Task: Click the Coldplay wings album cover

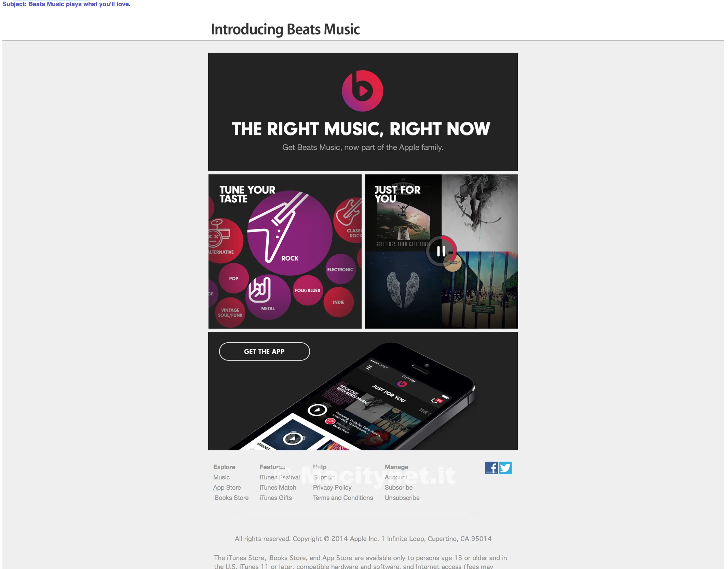Action: point(403,290)
